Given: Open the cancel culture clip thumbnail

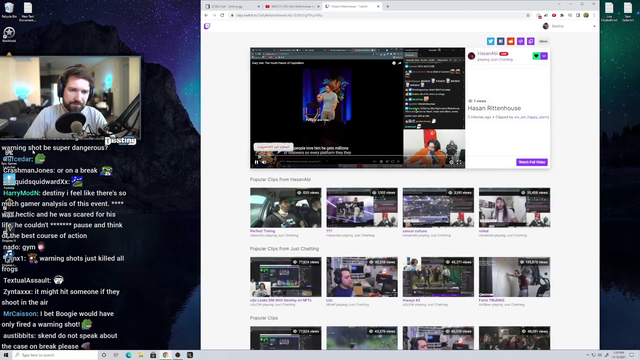Looking at the screenshot, I should 438,207.
